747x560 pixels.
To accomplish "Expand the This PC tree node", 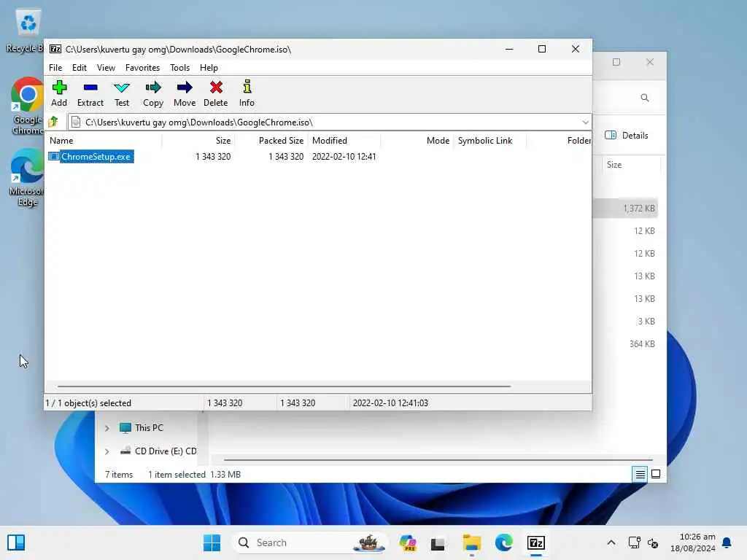I will coord(107,428).
